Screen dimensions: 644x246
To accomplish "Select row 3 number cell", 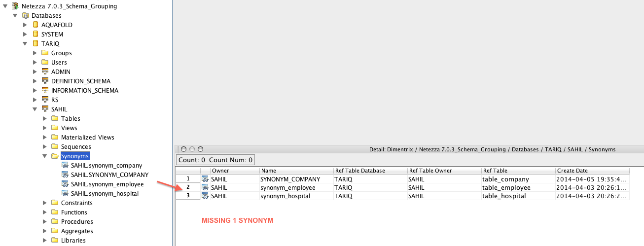I will 188,196.
